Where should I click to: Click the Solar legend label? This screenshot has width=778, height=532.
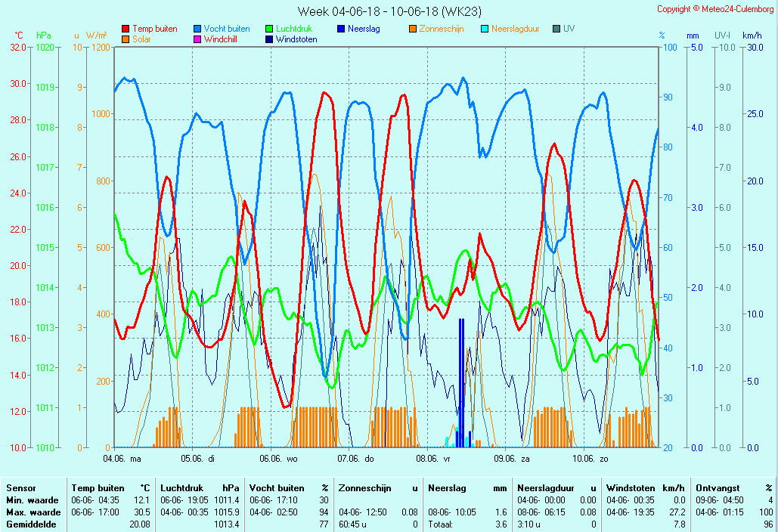(x=142, y=39)
